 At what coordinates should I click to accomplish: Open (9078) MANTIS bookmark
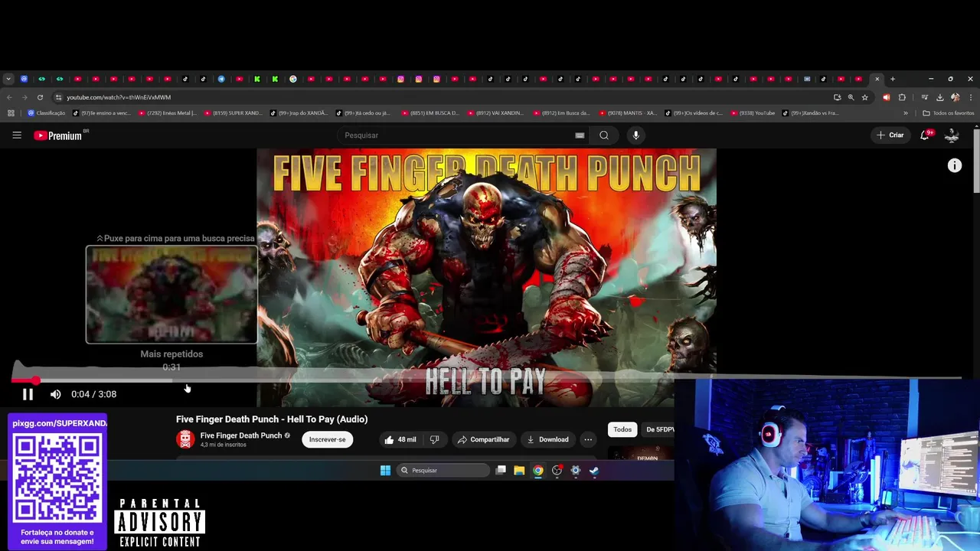pos(628,113)
